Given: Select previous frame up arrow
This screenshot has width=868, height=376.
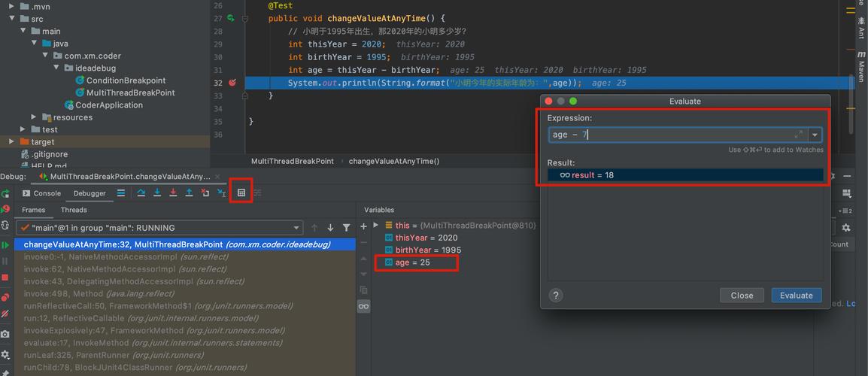Looking at the screenshot, I should (314, 228).
